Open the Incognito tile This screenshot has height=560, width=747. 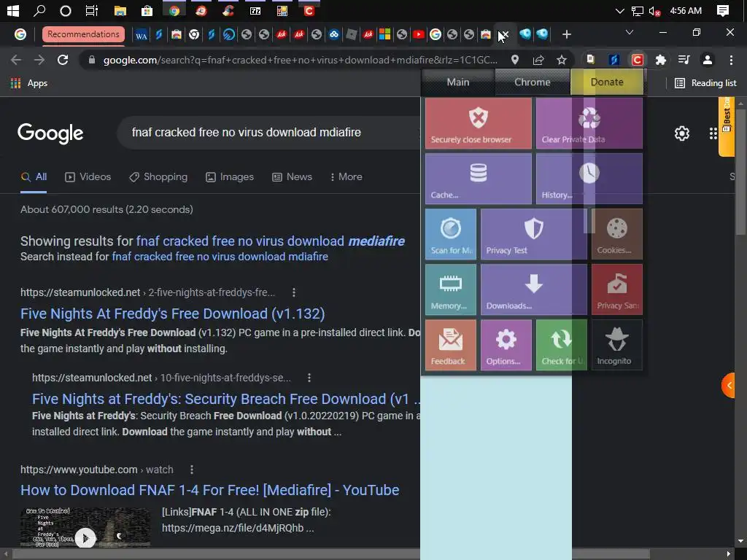(x=617, y=345)
